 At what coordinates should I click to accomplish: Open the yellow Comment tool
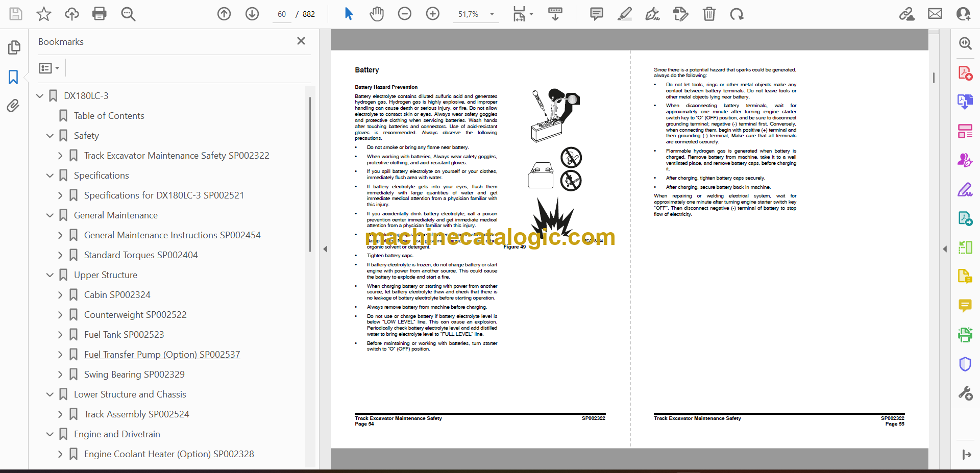click(x=965, y=306)
